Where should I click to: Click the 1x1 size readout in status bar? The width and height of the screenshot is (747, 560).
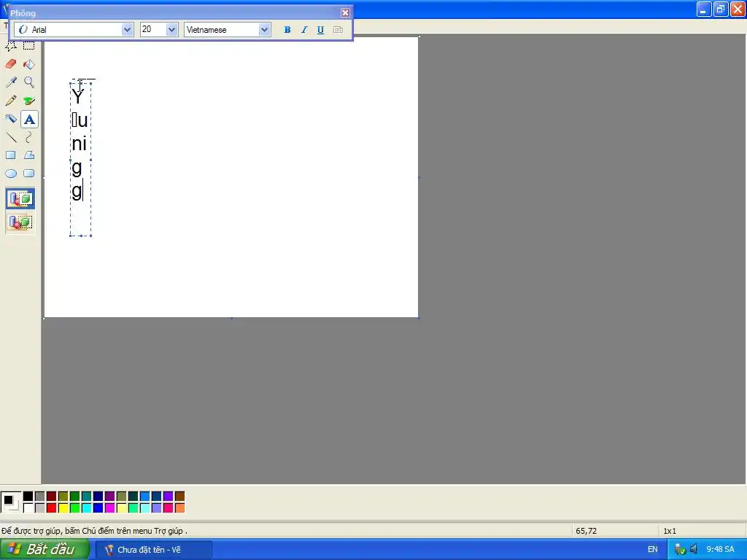pyautogui.click(x=670, y=531)
